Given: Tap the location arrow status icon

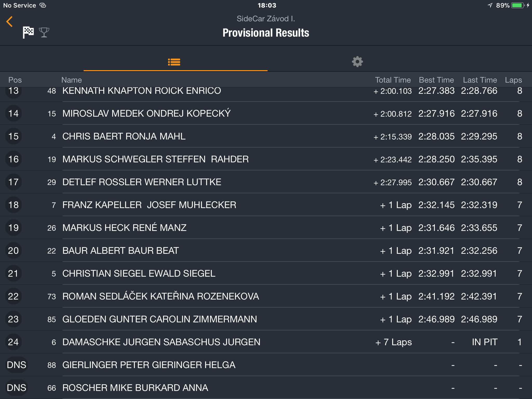Looking at the screenshot, I should click(x=490, y=5).
